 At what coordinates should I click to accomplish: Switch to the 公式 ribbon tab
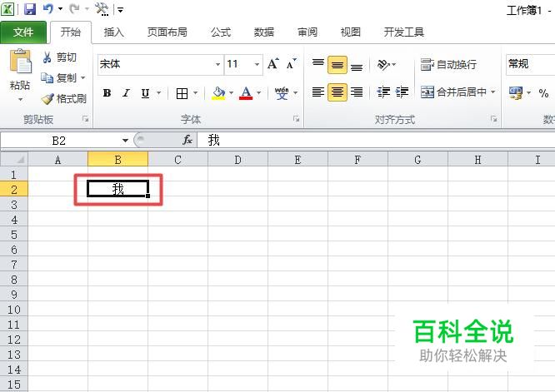click(x=221, y=32)
